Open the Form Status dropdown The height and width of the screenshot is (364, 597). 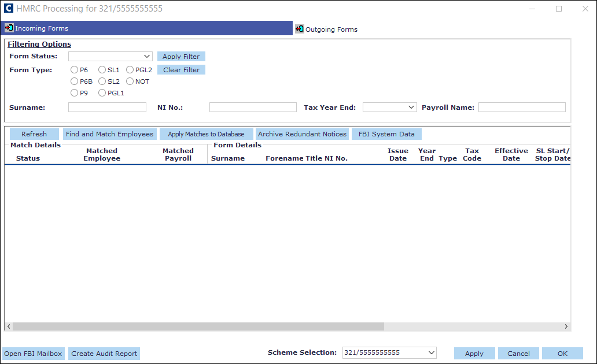tap(110, 56)
